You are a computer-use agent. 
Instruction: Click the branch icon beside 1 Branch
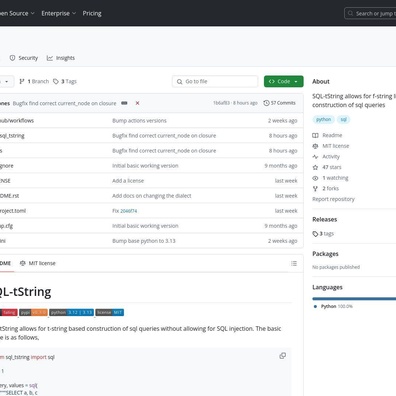22,81
